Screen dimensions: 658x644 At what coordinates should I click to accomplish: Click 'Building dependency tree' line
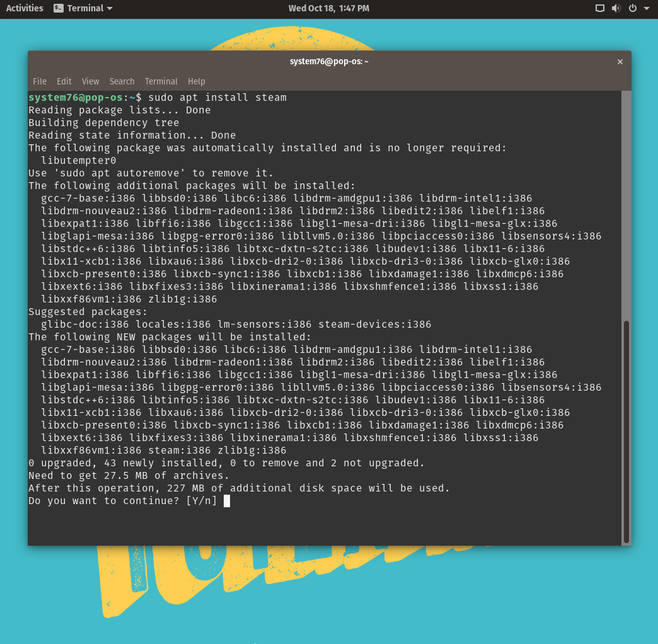103,122
